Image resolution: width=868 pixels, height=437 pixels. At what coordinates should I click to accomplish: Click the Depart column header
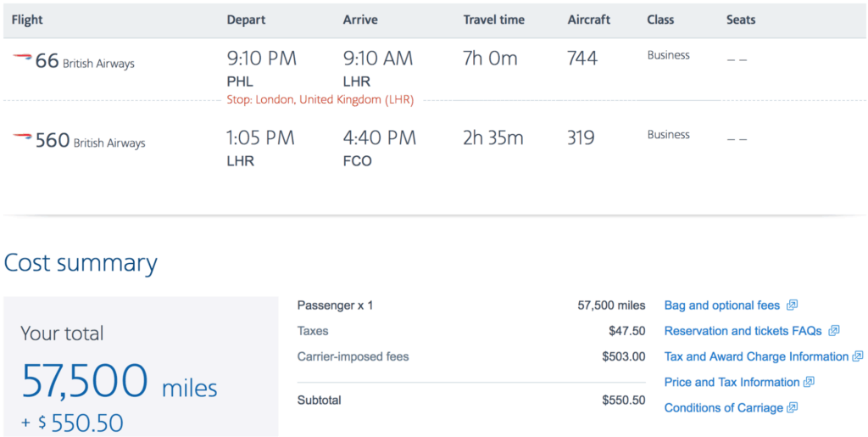coord(246,20)
